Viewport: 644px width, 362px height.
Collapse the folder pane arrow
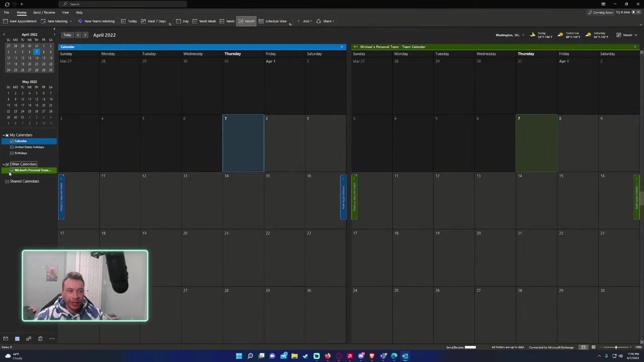54,29
